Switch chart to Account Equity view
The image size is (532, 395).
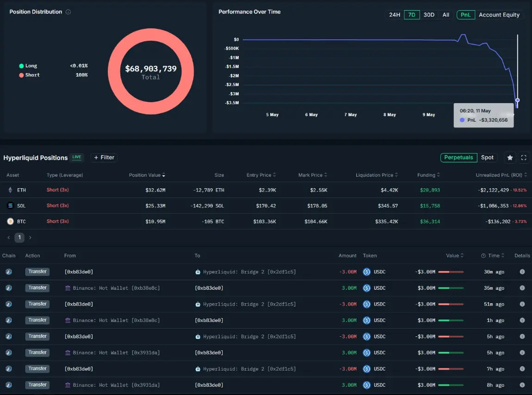499,15
